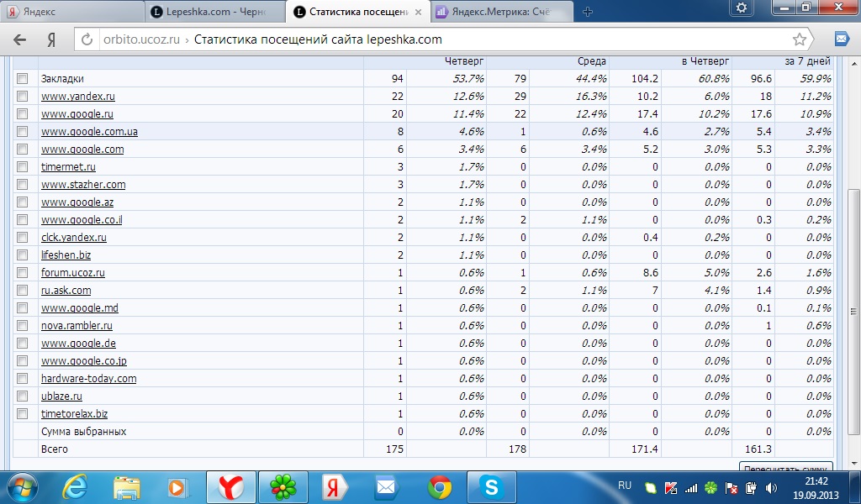Image resolution: width=861 pixels, height=504 pixels.
Task: Check the forum.ucoz.ru row checkbox
Action: click(22, 272)
